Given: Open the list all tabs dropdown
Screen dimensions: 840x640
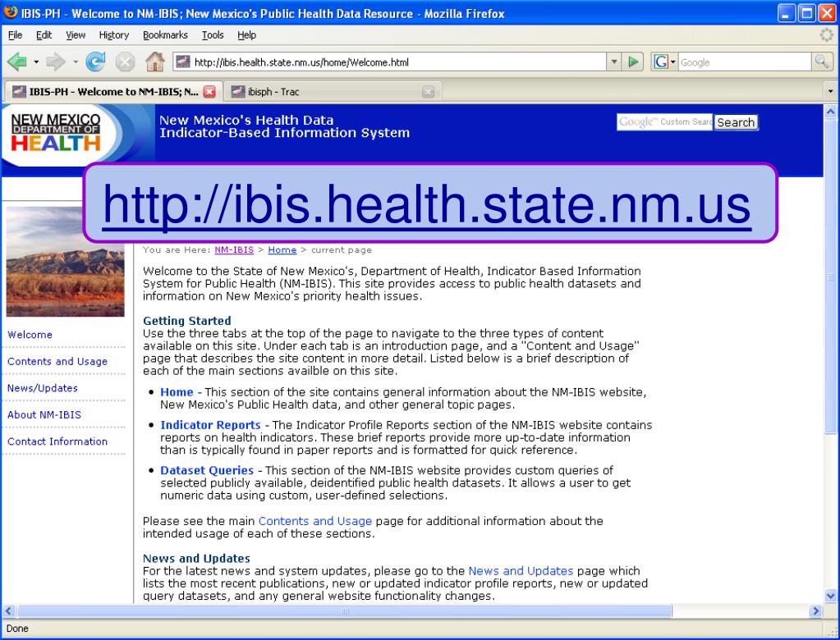Looking at the screenshot, I should pyautogui.click(x=830, y=92).
